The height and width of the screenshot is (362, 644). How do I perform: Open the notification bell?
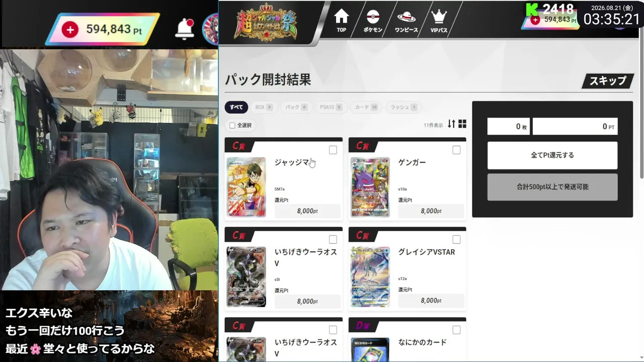pyautogui.click(x=185, y=30)
